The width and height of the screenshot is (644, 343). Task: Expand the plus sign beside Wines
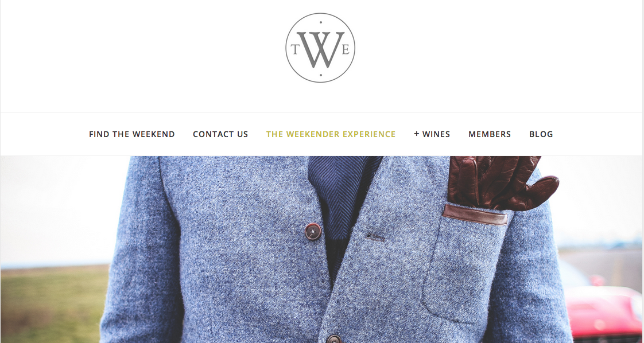pos(417,134)
